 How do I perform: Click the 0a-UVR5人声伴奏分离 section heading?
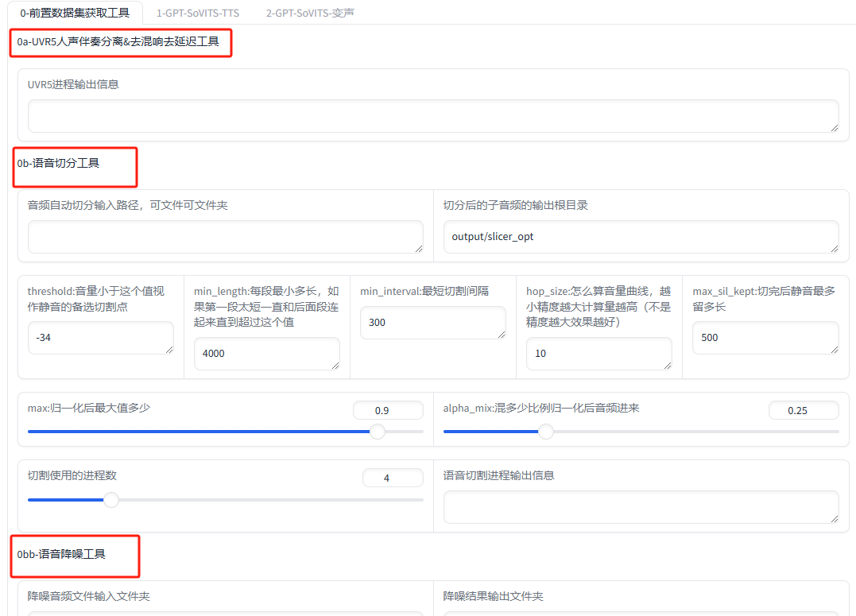click(x=118, y=42)
